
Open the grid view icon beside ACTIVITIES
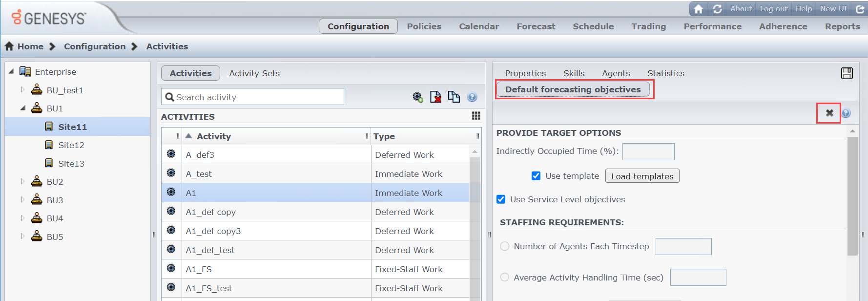476,116
